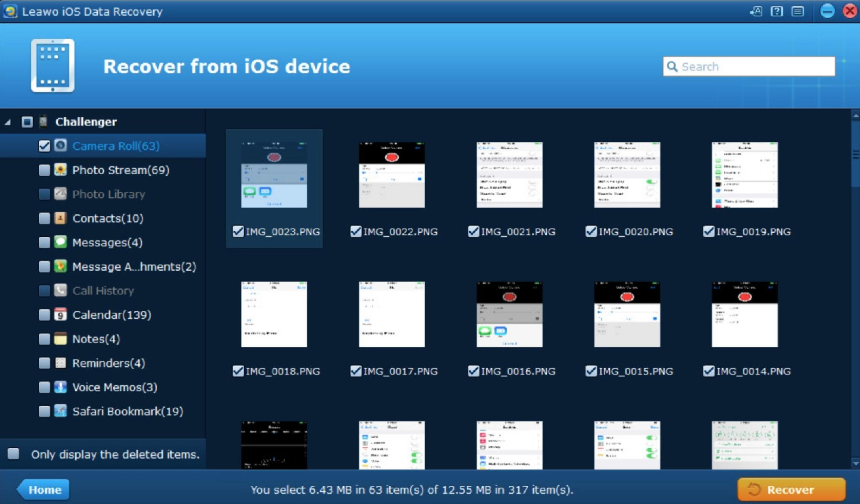
Task: Open the Message Attachments(2) category
Action: point(134,267)
